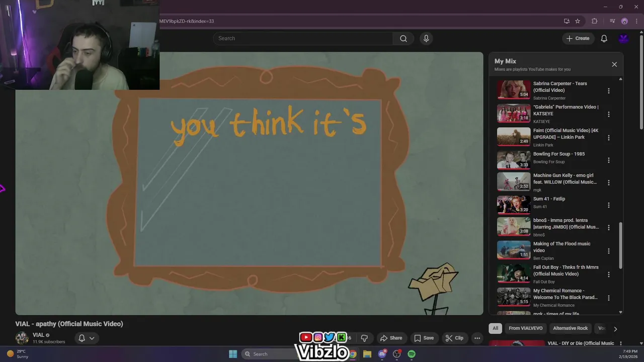Open Discord from the taskbar
Screen dimensions: 644x362
[382, 354]
